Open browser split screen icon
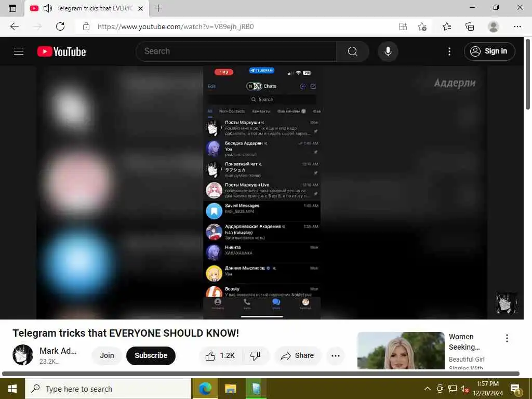The height and width of the screenshot is (399, 532). click(x=403, y=26)
